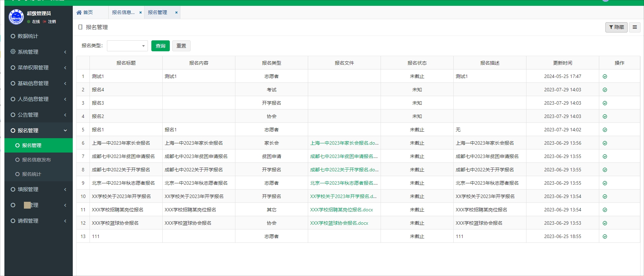
Task: Click the action icon in the 报名3 row
Action: point(605,103)
